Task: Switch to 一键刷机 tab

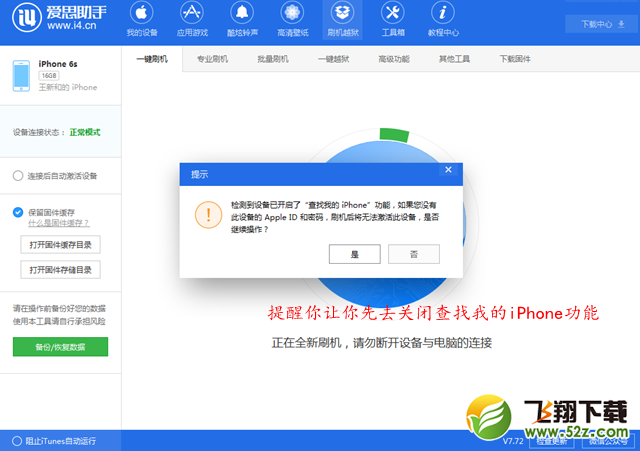Action: (x=152, y=59)
